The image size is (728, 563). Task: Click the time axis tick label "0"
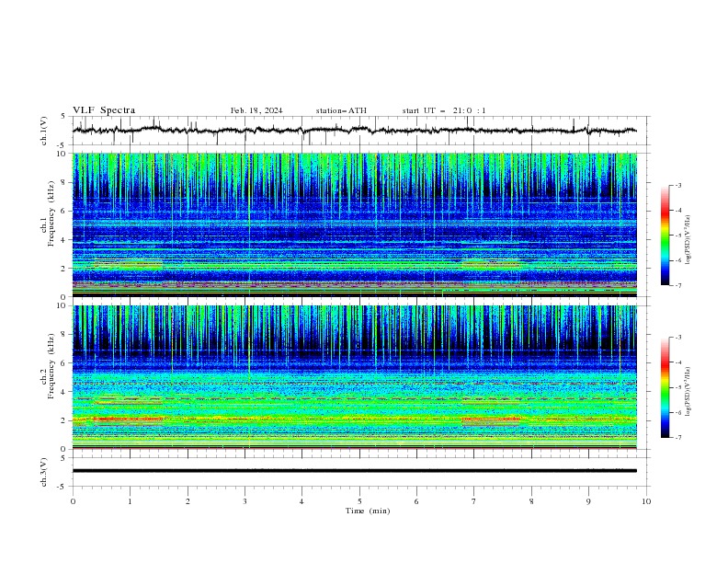tap(73, 501)
